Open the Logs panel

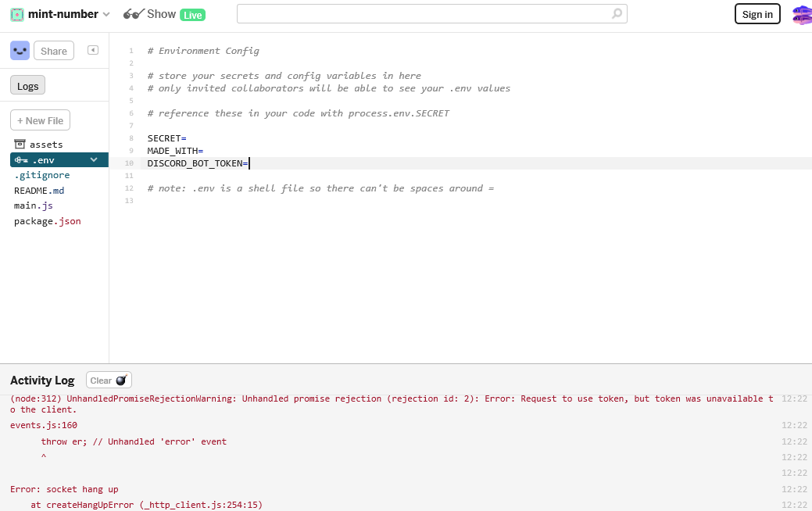pos(27,84)
